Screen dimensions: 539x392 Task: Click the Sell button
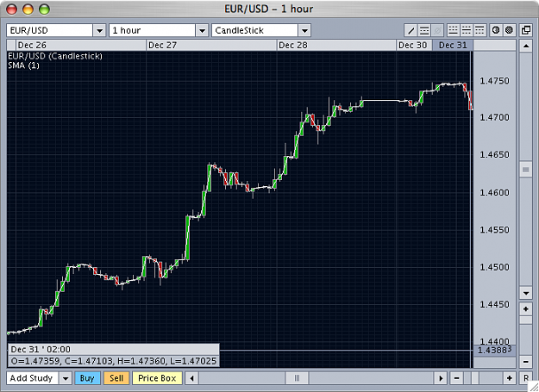click(116, 378)
